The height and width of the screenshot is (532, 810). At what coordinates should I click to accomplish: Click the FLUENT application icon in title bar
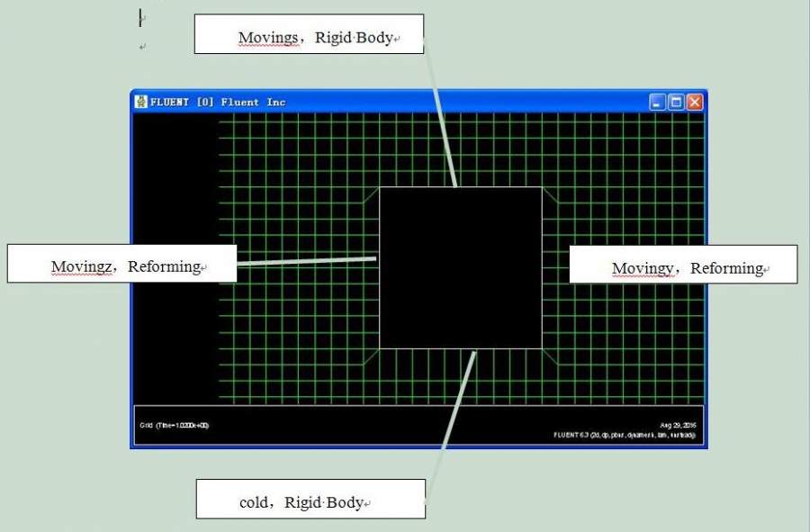[140, 102]
